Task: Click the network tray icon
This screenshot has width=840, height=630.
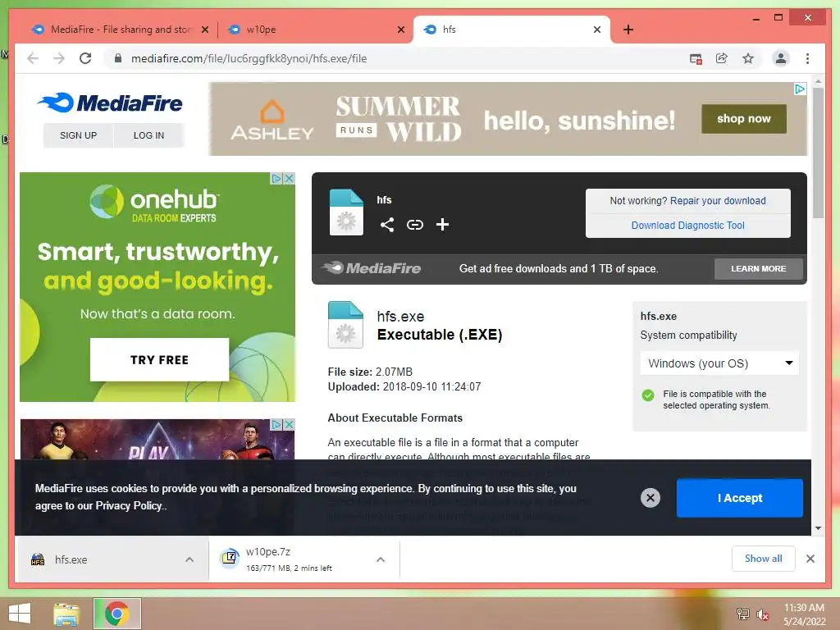Action: pyautogui.click(x=742, y=614)
